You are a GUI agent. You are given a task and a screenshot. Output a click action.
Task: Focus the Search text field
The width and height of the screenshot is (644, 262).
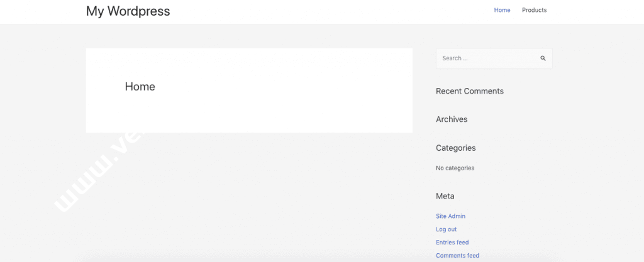tap(484, 58)
